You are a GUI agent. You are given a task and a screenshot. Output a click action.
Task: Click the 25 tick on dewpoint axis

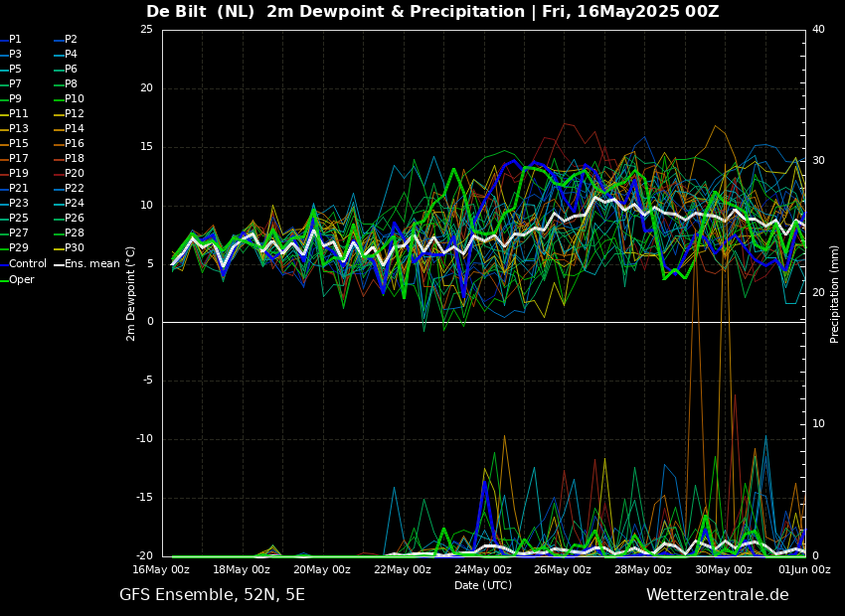pyautogui.click(x=146, y=29)
